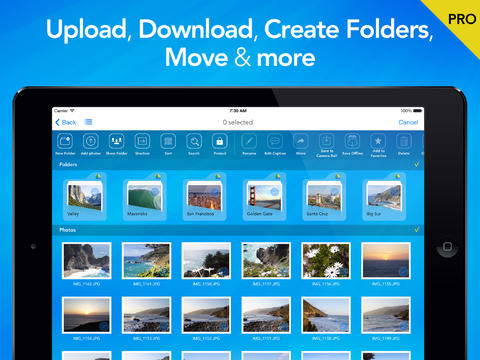Open the Sort options icon
Image resolution: width=480 pixels, height=360 pixels.
tap(168, 141)
